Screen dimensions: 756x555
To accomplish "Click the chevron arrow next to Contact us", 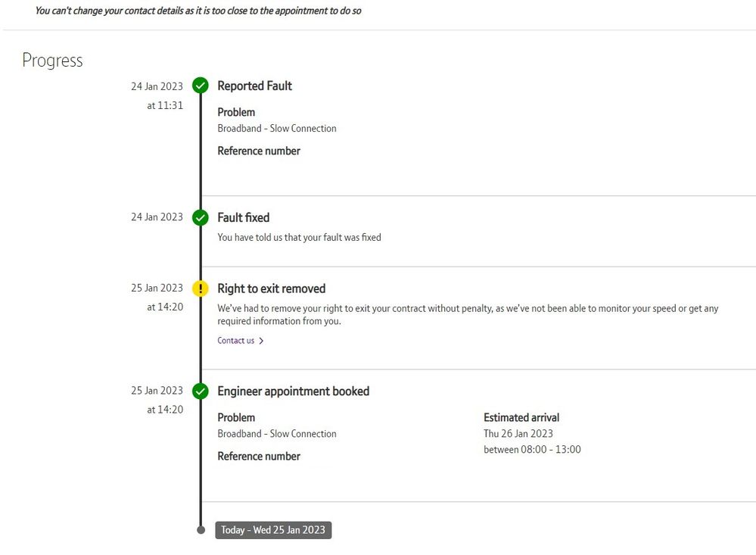I will pos(262,341).
